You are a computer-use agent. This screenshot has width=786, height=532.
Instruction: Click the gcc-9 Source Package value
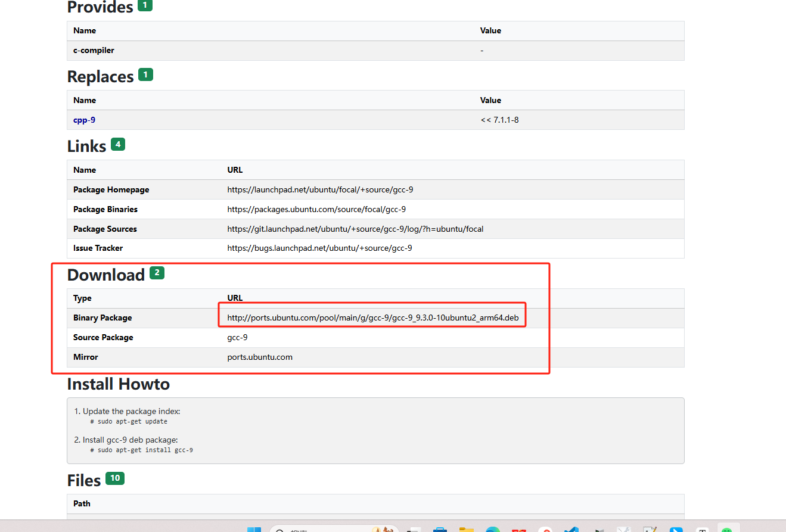click(x=237, y=338)
